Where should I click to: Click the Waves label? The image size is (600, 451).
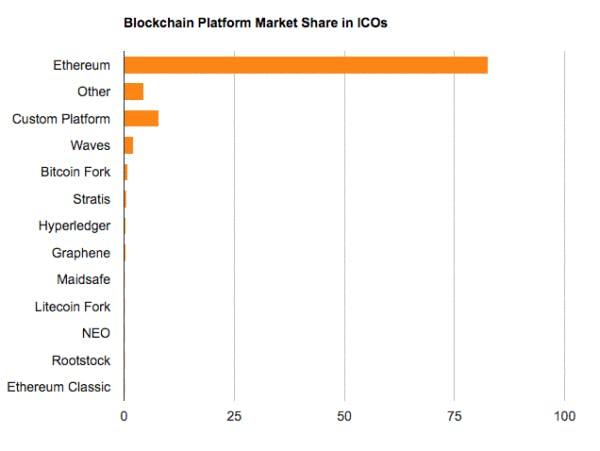pos(90,145)
